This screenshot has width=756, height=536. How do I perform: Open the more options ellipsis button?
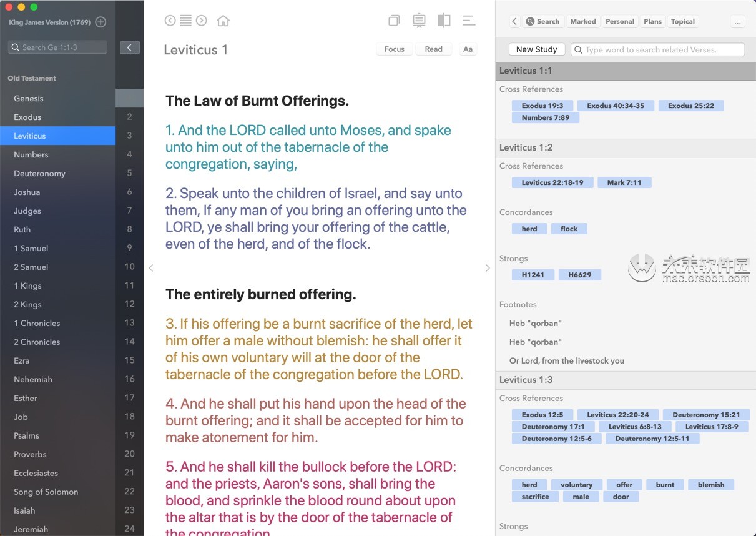point(737,22)
